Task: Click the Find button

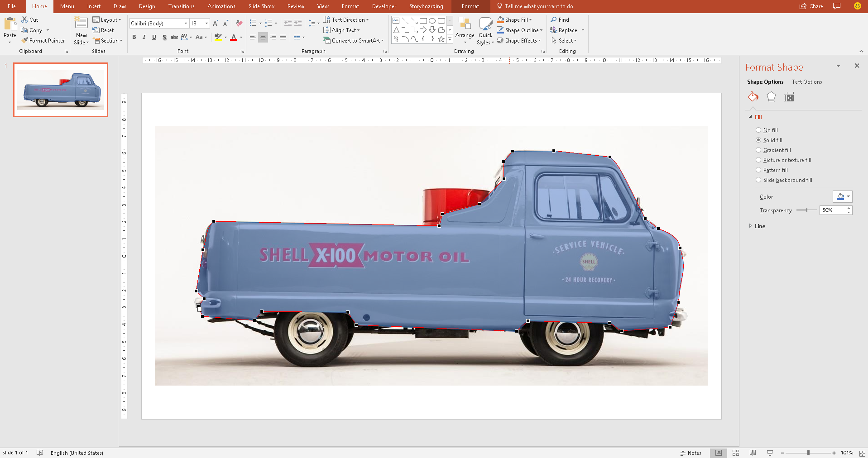Action: point(560,19)
